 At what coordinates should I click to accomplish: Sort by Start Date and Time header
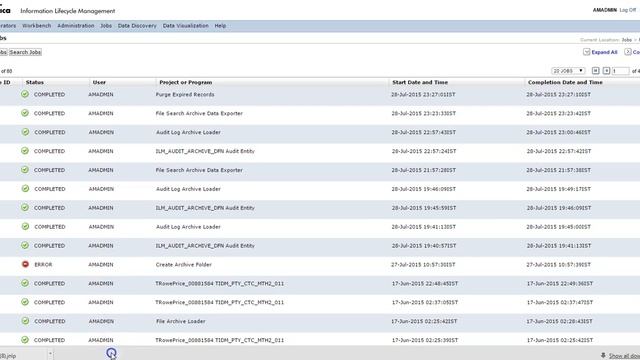420,82
